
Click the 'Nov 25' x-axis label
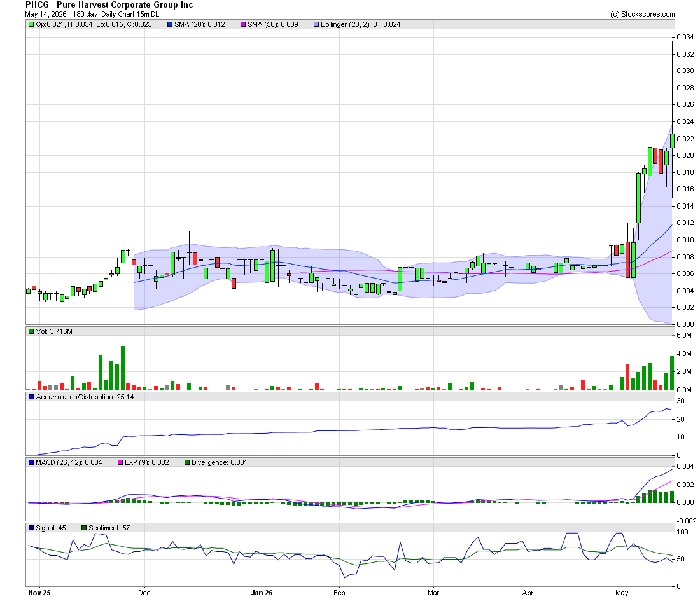(x=39, y=593)
